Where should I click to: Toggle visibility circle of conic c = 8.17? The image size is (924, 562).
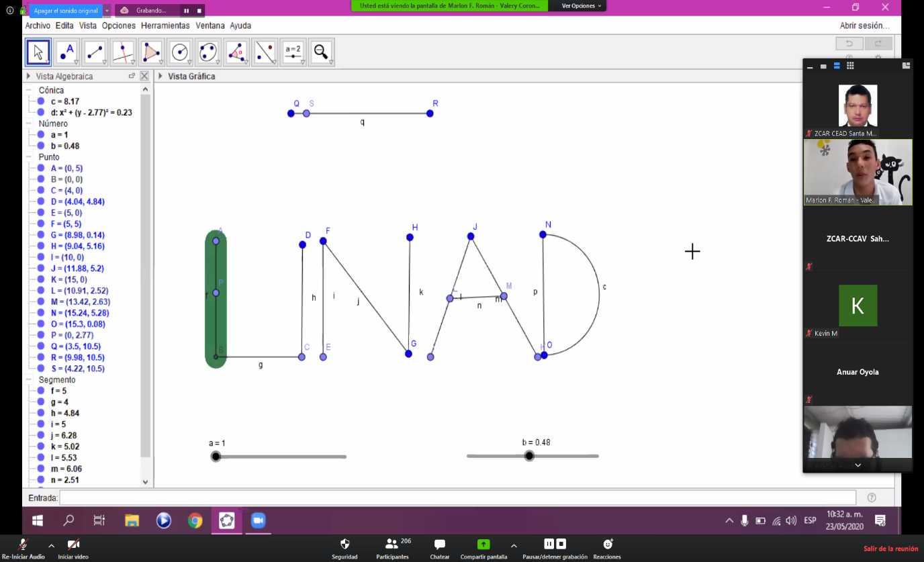coord(41,101)
